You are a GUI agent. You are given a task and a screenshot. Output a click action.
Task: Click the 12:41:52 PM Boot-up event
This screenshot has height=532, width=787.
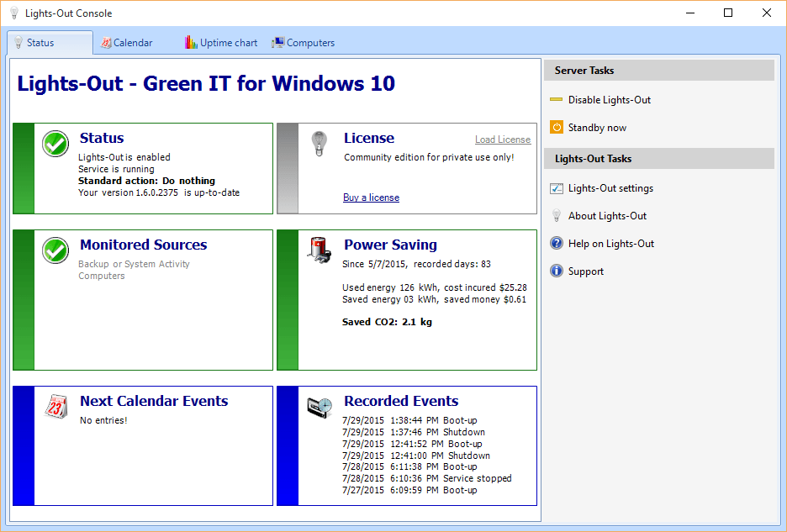pyautogui.click(x=412, y=444)
